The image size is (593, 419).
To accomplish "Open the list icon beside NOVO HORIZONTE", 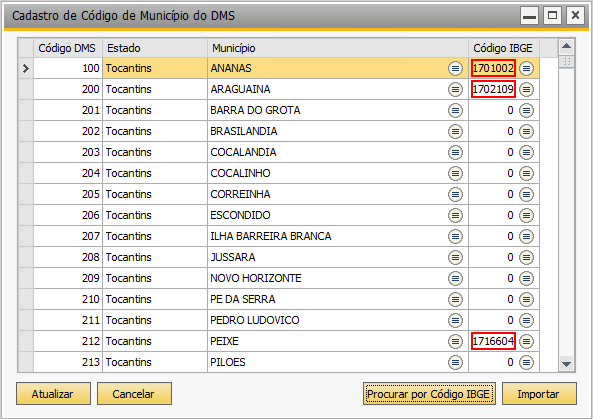I will click(455, 279).
